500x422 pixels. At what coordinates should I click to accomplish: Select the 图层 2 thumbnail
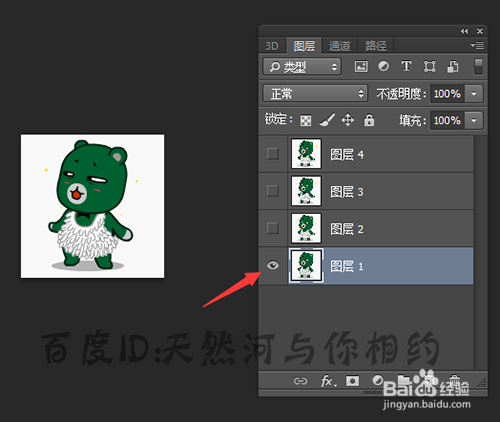pos(306,228)
